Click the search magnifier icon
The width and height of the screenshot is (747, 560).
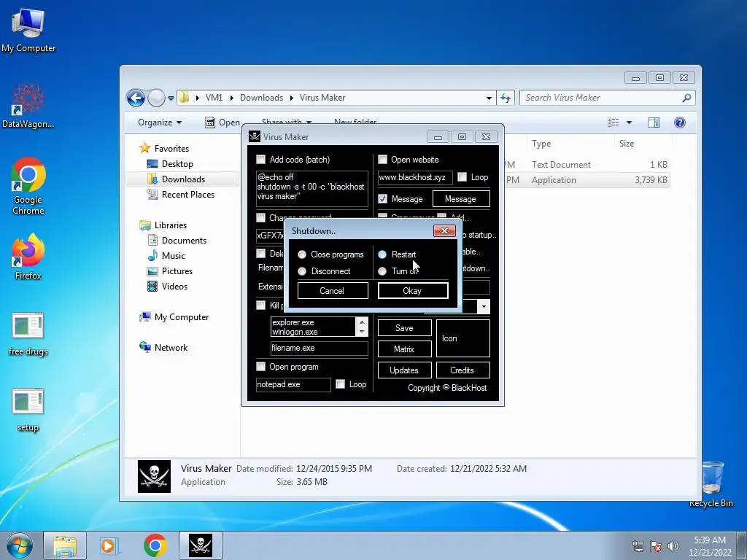coord(686,98)
